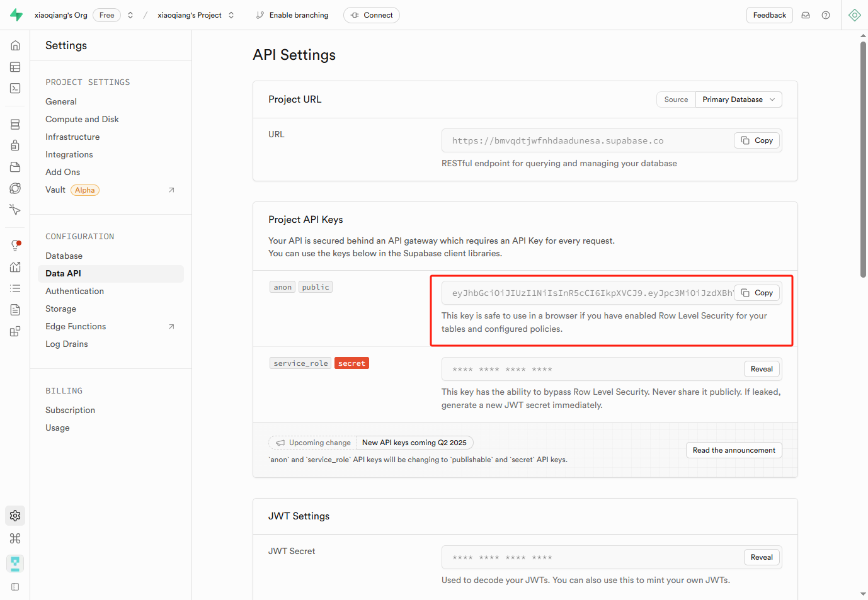The width and height of the screenshot is (868, 600).
Task: Open the Realtime cursor sidebar icon
Action: tap(15, 210)
